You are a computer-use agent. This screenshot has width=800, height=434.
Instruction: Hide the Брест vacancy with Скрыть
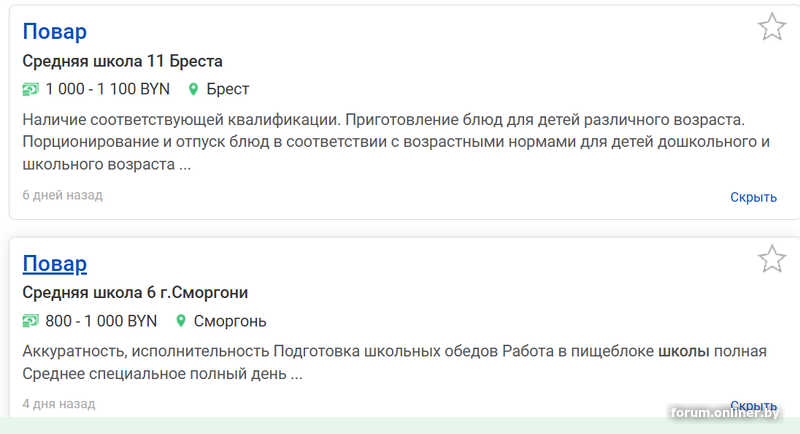753,197
